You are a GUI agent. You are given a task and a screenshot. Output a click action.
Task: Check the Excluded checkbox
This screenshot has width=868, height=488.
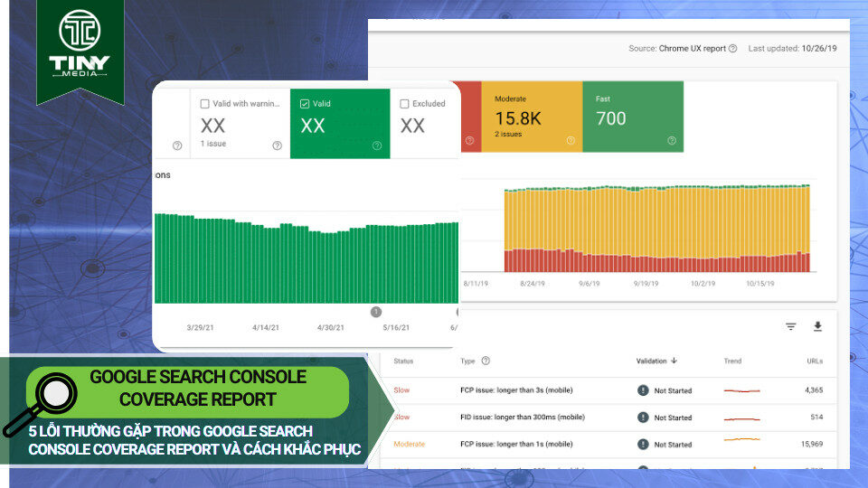pos(405,103)
